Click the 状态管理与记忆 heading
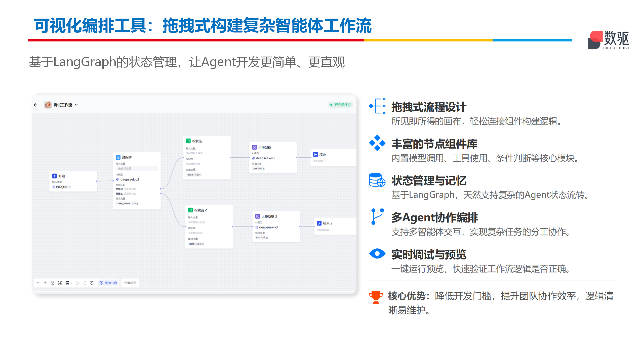644x362 pixels. 429,181
